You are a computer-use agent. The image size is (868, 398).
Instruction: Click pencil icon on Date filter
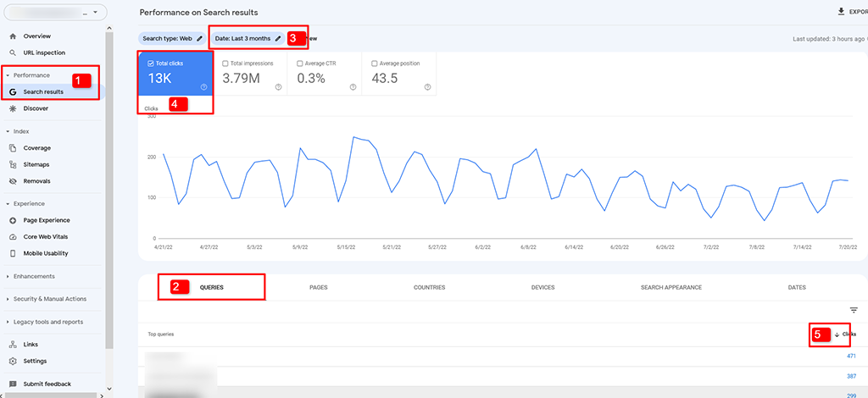(278, 39)
